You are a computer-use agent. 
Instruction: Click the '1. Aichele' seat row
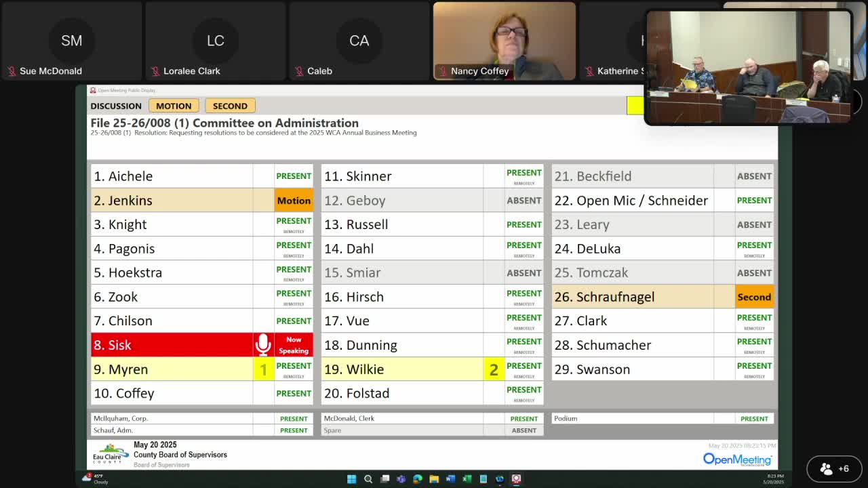click(202, 176)
